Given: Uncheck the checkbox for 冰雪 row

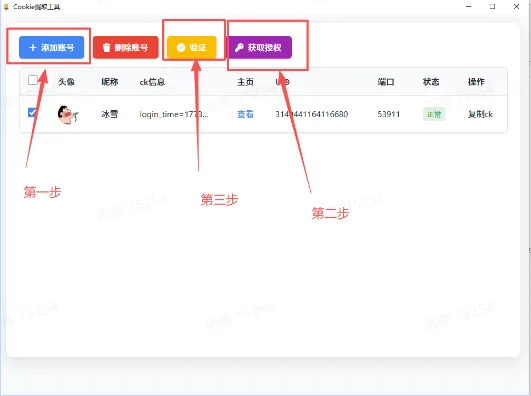Looking at the screenshot, I should (x=33, y=112).
